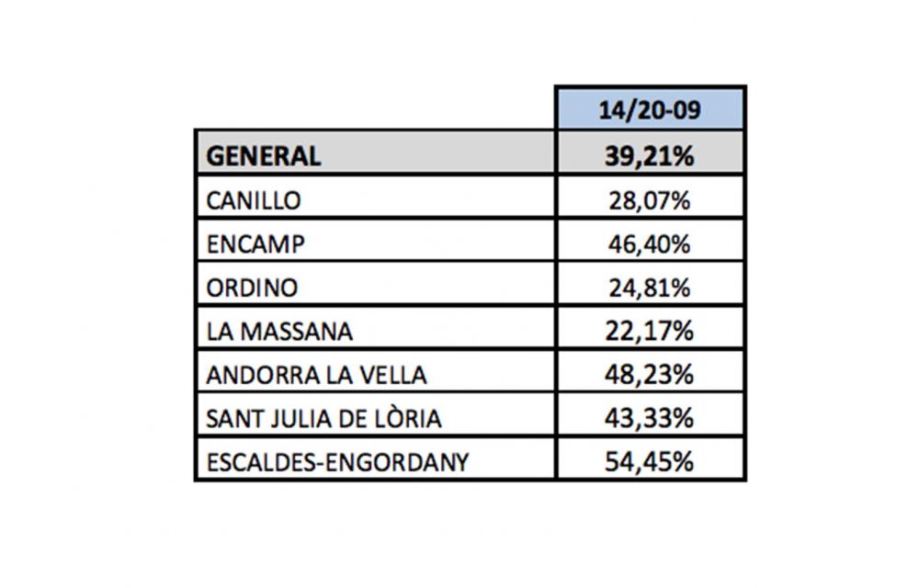Select the LA MASSANA row label
Image resolution: width=919 pixels, height=588 pixels.
(x=279, y=331)
